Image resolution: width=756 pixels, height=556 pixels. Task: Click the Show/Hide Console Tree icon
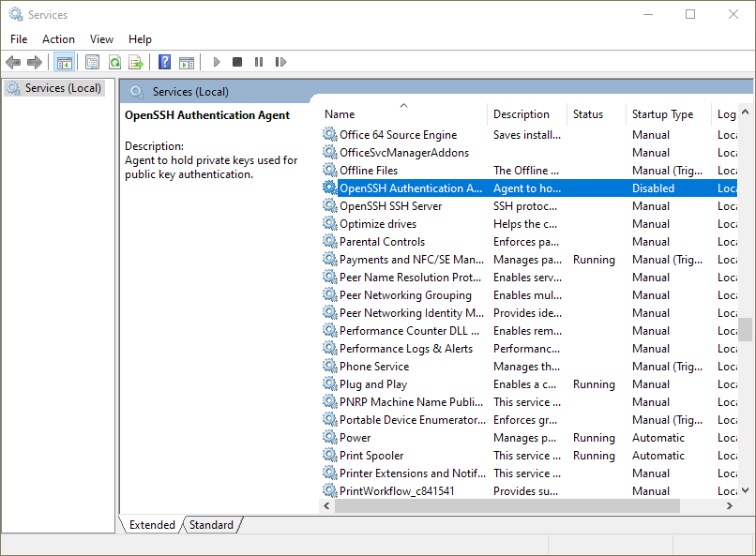click(64, 62)
